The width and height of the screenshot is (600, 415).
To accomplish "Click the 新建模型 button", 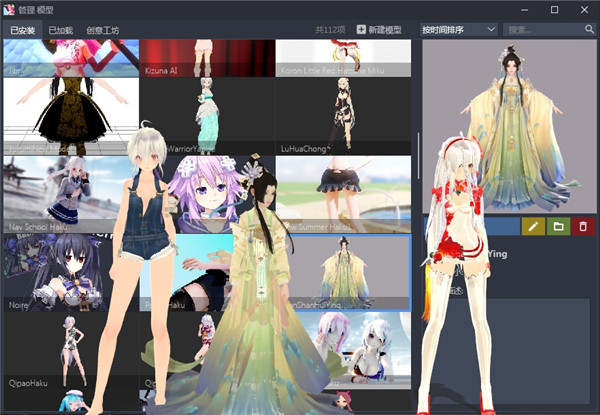I will [x=379, y=29].
